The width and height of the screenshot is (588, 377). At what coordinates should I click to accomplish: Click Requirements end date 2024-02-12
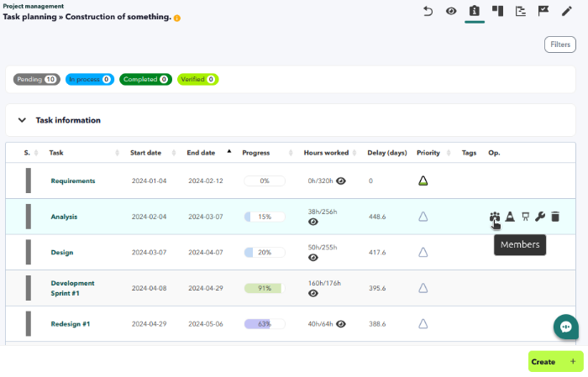click(x=206, y=181)
